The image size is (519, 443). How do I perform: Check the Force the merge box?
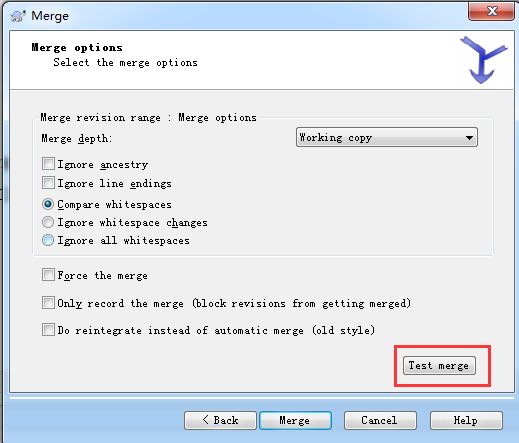(x=48, y=275)
